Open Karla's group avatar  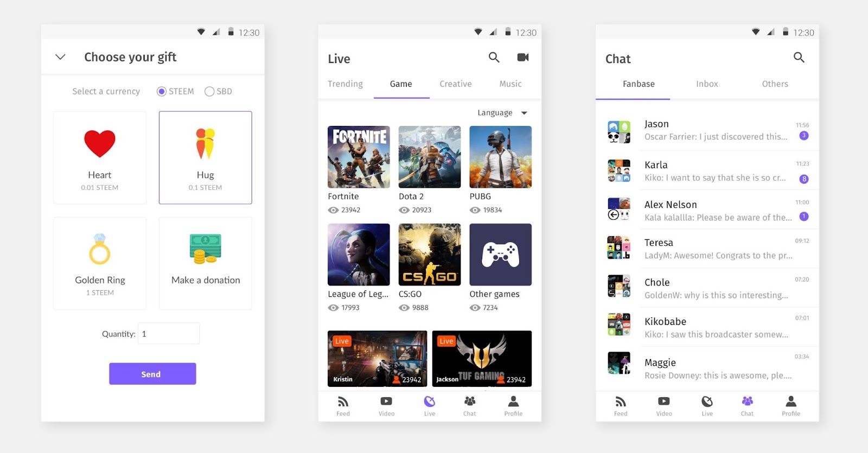(619, 170)
